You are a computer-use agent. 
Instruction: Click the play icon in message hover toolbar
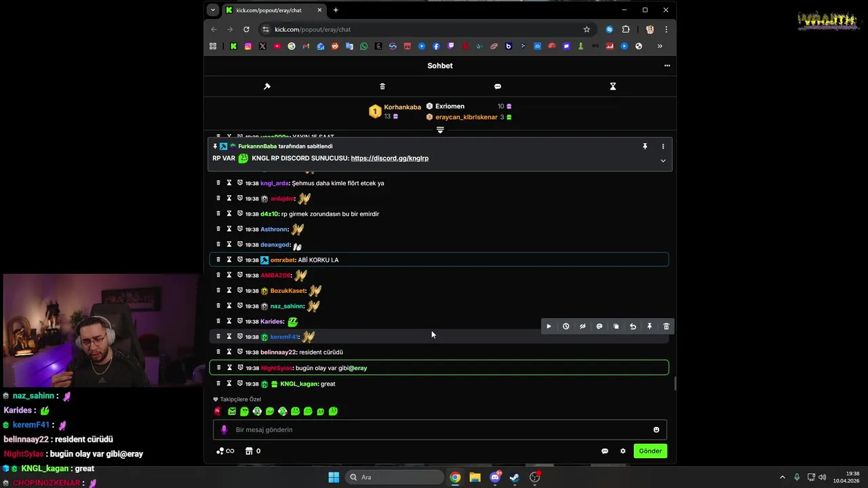[x=549, y=327]
